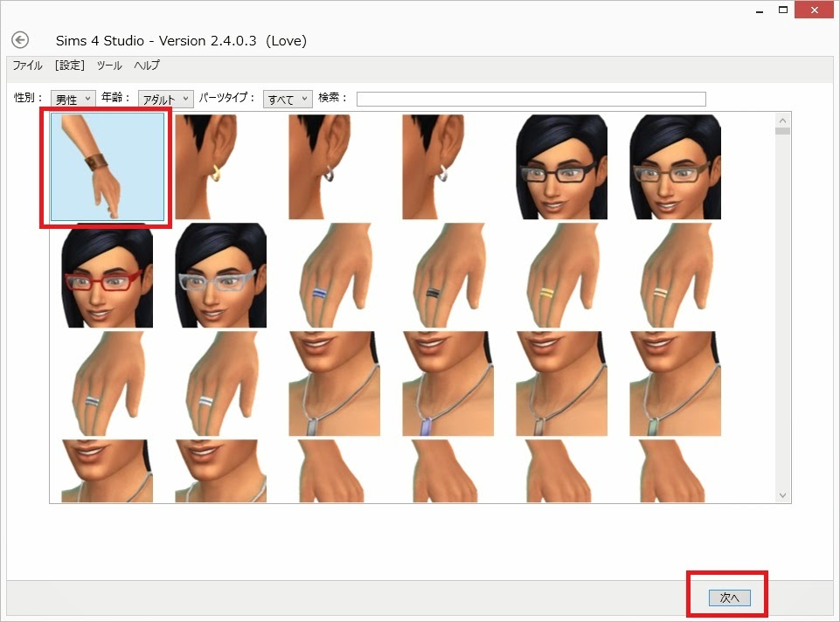Select the gold hoop earring thumbnail
This screenshot has width=840, height=622.
(221, 167)
